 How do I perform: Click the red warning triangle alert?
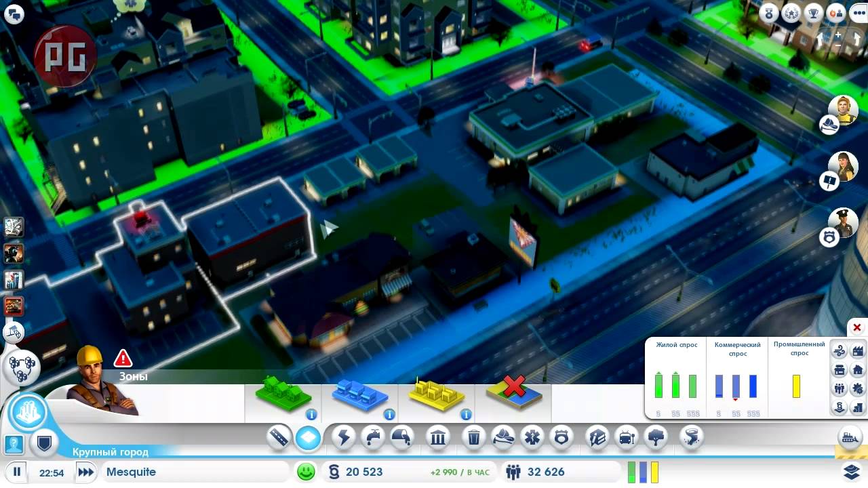coord(123,358)
